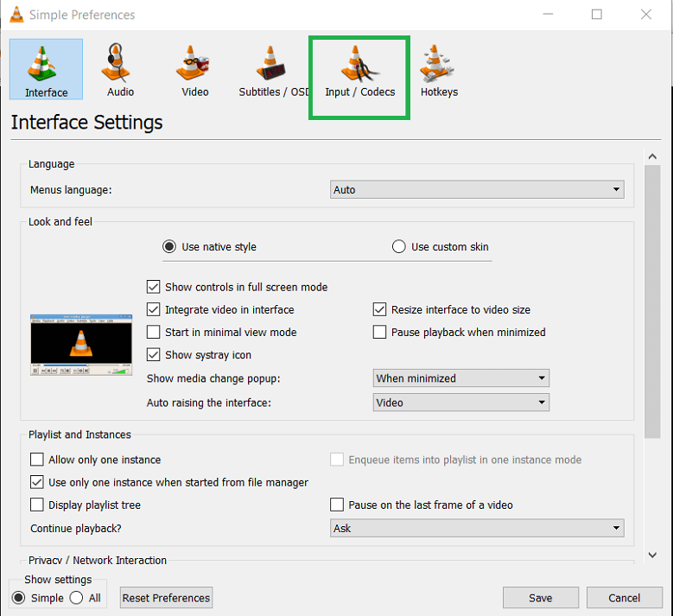Minimize the Simple Preferences window

[548, 15]
